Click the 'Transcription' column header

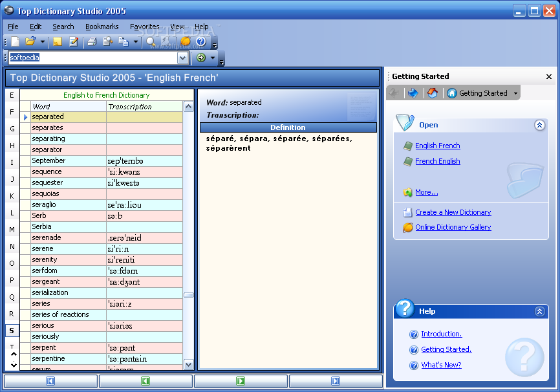point(144,107)
